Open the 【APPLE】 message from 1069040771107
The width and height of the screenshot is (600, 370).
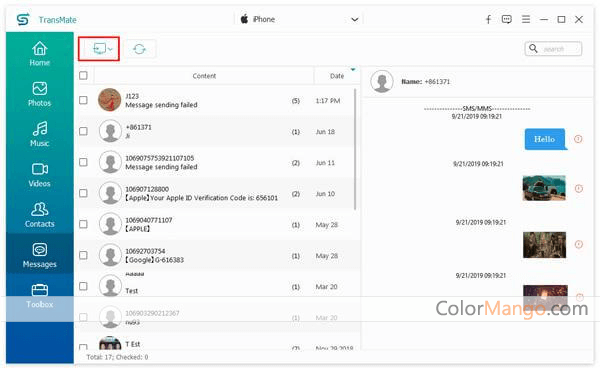point(137,229)
